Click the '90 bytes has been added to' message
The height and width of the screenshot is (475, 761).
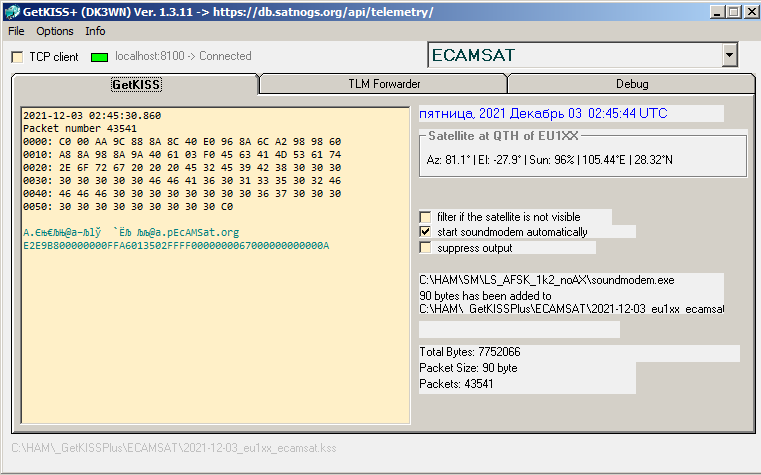point(485,296)
